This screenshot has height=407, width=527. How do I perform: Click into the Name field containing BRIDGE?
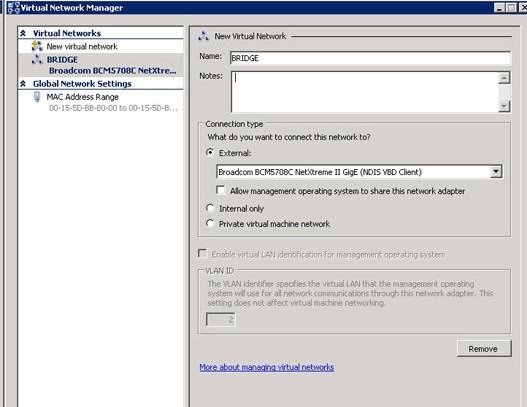[370, 58]
